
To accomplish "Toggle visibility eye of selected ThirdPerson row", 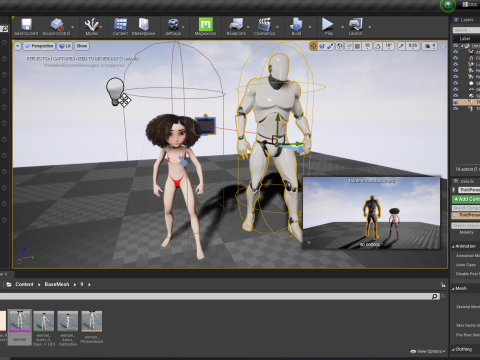I will [x=456, y=102].
